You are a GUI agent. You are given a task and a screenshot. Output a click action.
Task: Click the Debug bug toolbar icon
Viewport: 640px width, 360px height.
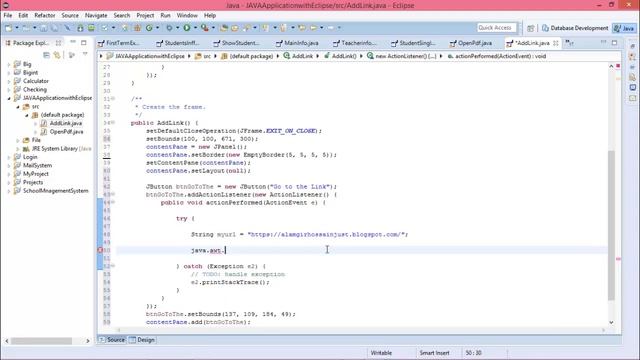click(169, 28)
